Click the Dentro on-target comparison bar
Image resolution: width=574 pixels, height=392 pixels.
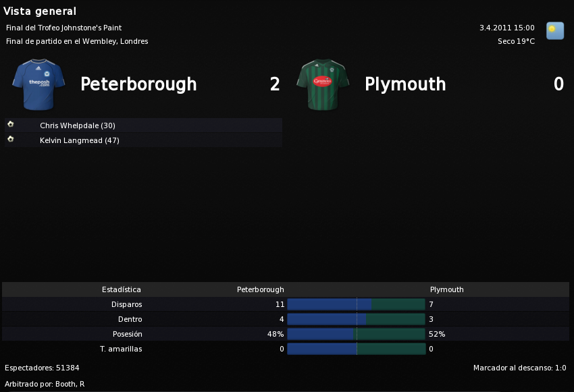(x=356, y=319)
